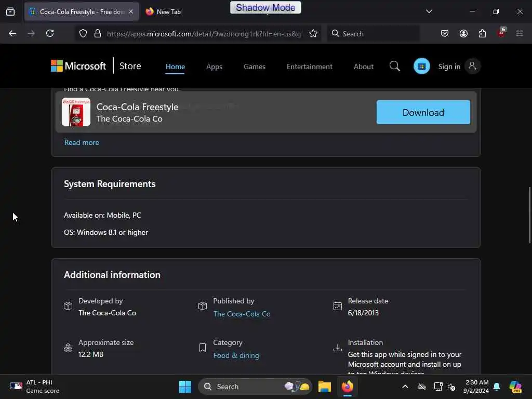Click 'Available on: Mobile, PC' text
Screen dimensions: 532x399
point(102,215)
